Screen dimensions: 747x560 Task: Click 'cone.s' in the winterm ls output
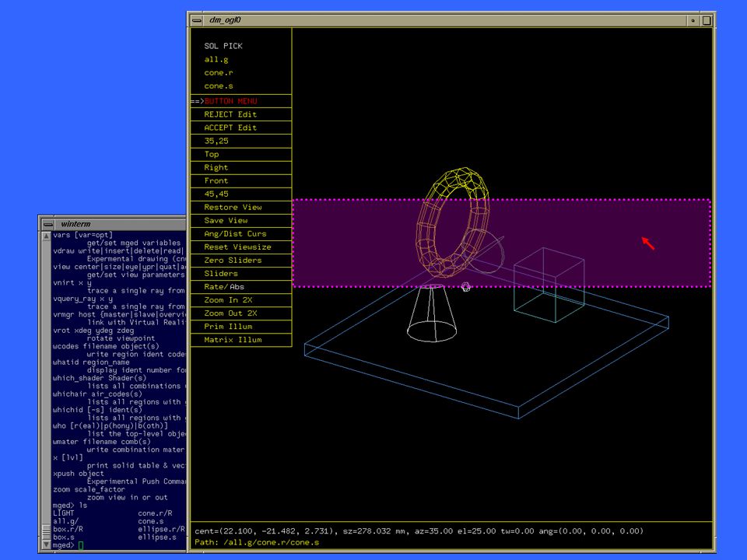click(x=151, y=521)
